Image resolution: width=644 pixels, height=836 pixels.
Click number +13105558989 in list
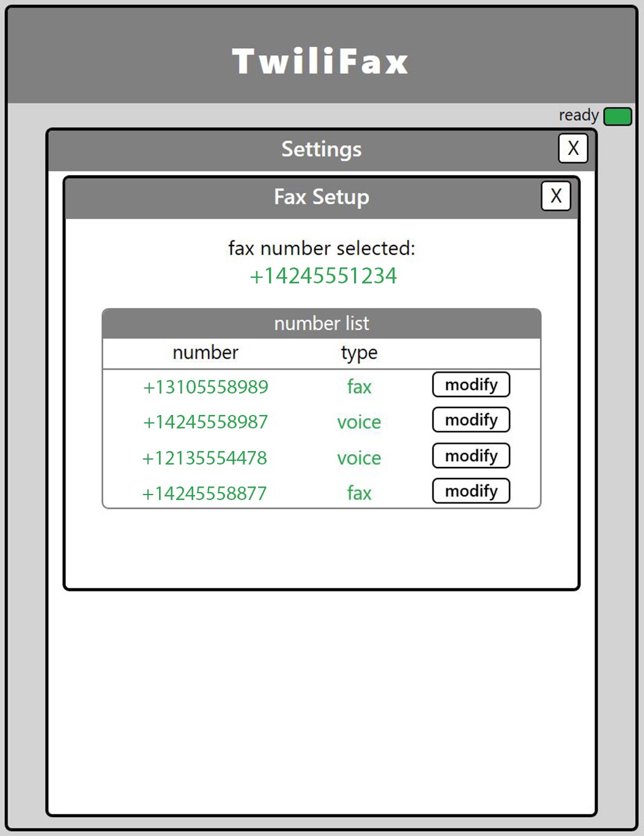[205, 387]
